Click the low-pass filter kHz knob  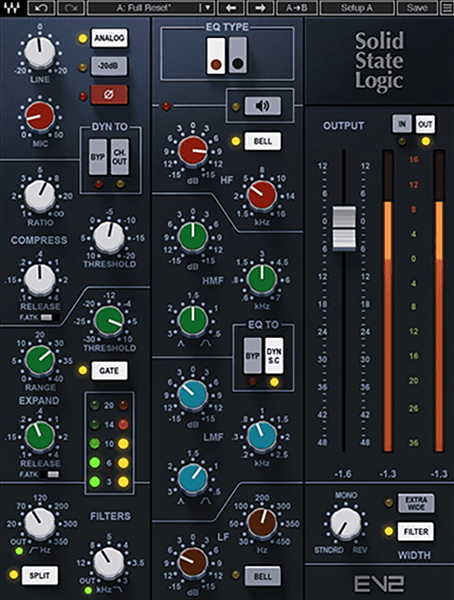[109, 563]
